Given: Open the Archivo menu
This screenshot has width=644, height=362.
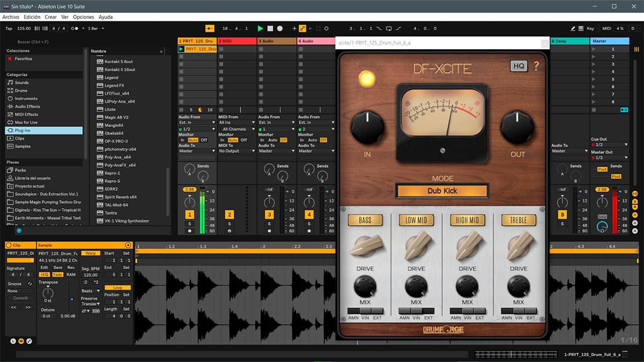Looking at the screenshot, I should [x=10, y=17].
